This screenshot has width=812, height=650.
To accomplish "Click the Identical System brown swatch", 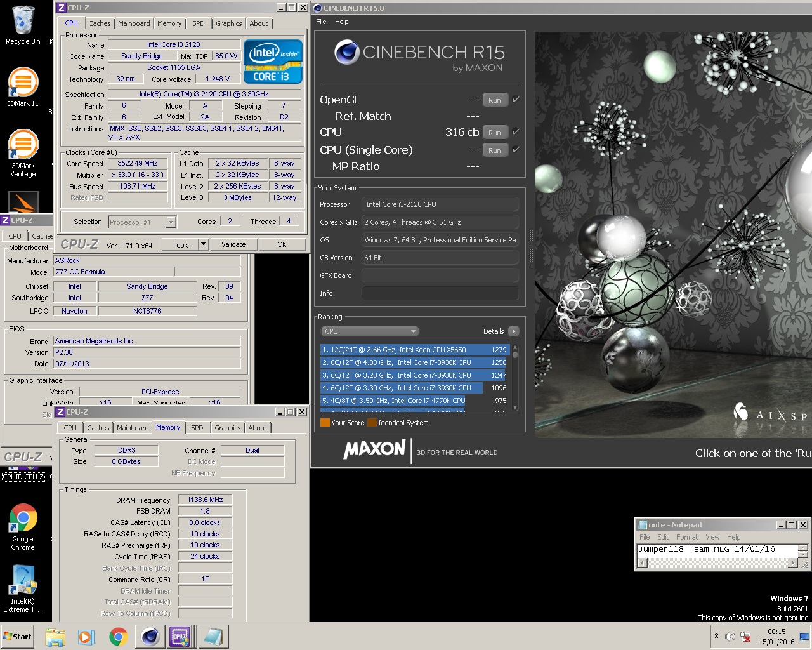I will (x=372, y=423).
